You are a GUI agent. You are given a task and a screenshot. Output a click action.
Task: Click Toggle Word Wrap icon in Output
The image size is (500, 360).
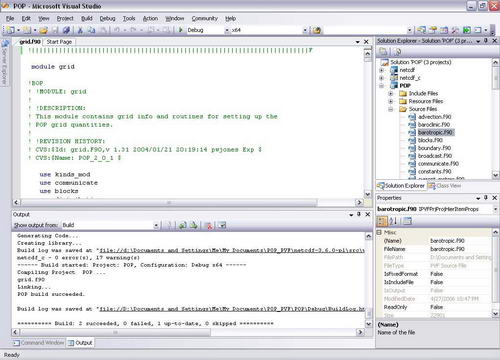point(222,226)
